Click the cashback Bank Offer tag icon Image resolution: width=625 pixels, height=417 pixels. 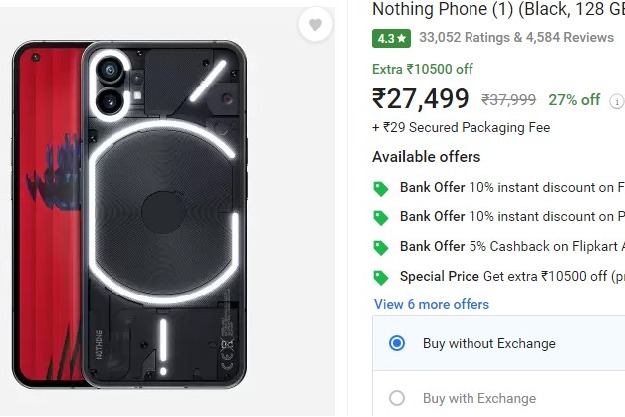pyautogui.click(x=380, y=247)
